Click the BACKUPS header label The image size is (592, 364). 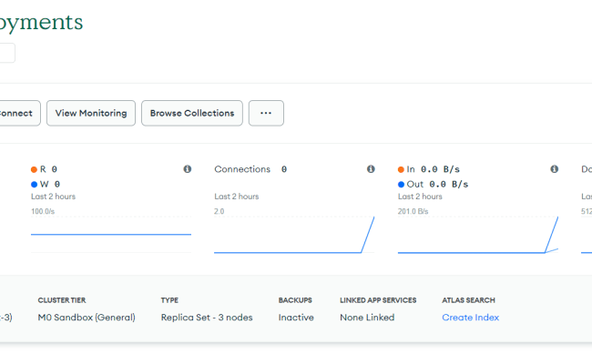tap(295, 300)
